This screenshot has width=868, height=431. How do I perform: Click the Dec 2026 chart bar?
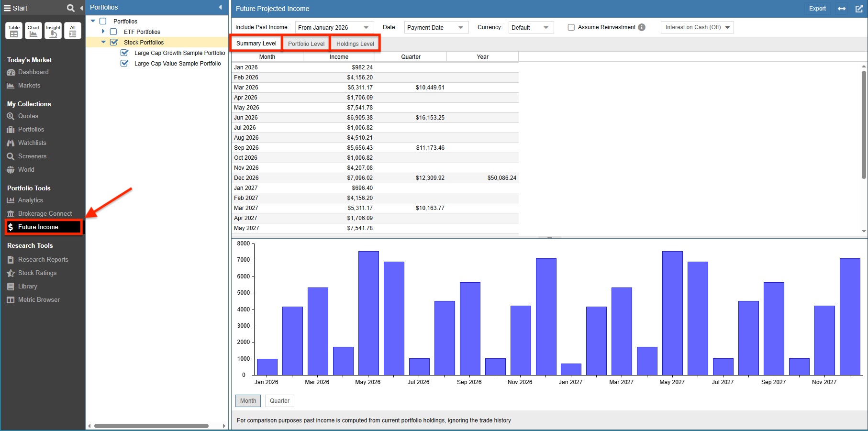coord(546,317)
